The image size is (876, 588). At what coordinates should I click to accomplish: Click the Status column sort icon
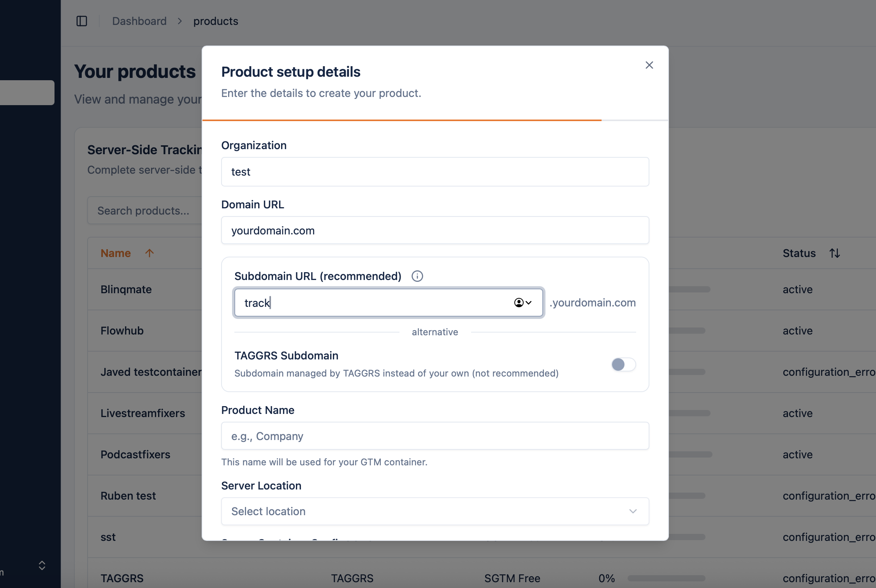pos(834,253)
